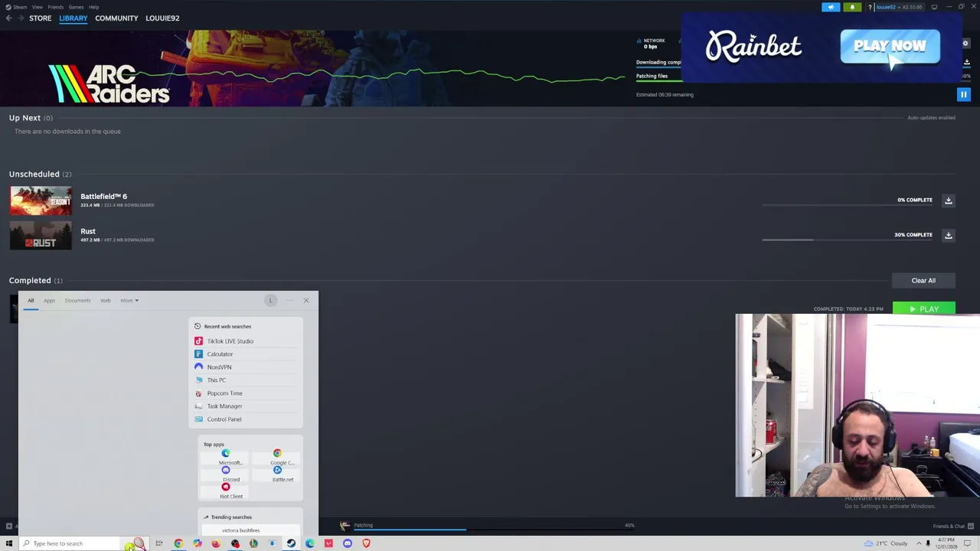The height and width of the screenshot is (551, 980).
Task: Open Rust game thumbnail
Action: coord(41,236)
